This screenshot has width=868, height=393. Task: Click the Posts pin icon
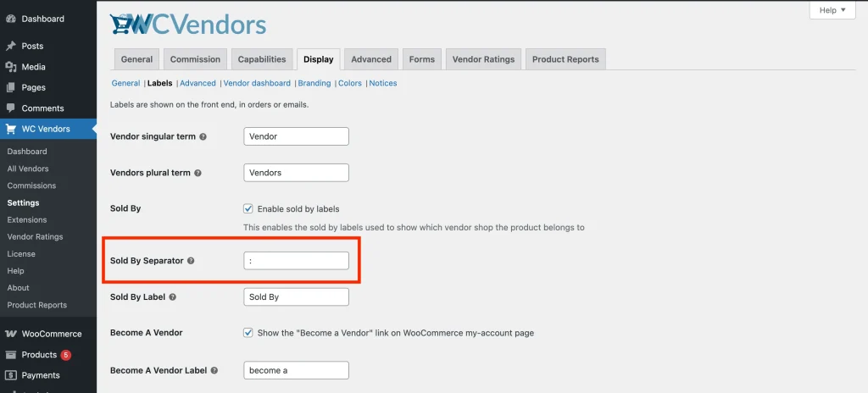tap(10, 46)
